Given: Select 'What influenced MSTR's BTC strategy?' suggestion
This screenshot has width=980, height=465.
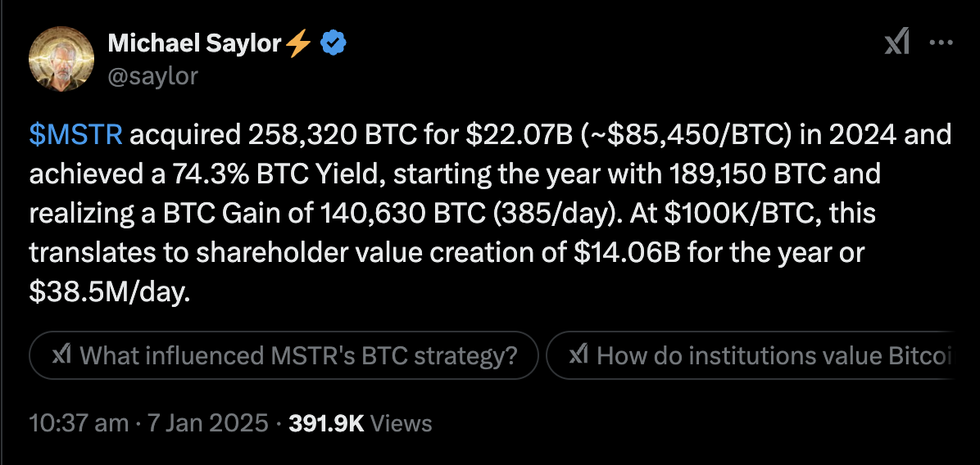Looking at the screenshot, I should (284, 355).
